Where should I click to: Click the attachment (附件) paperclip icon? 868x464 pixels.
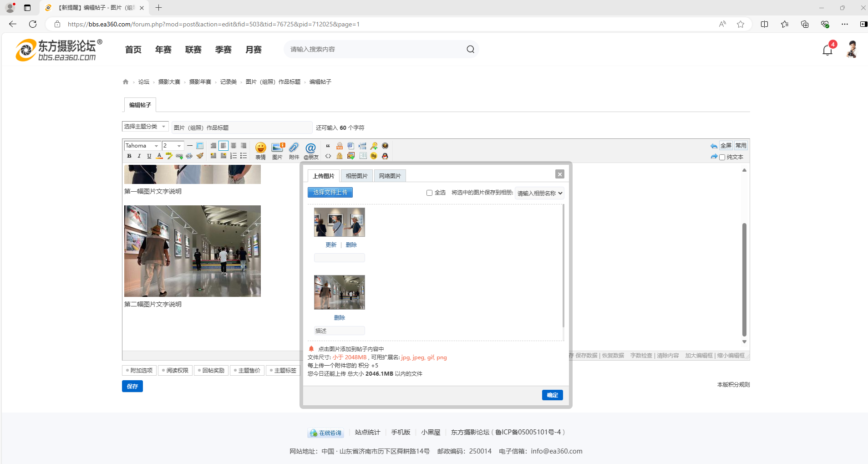pos(294,150)
